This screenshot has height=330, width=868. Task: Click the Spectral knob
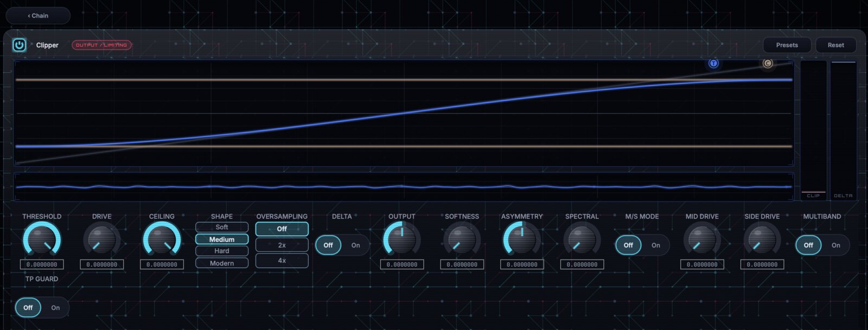582,239
